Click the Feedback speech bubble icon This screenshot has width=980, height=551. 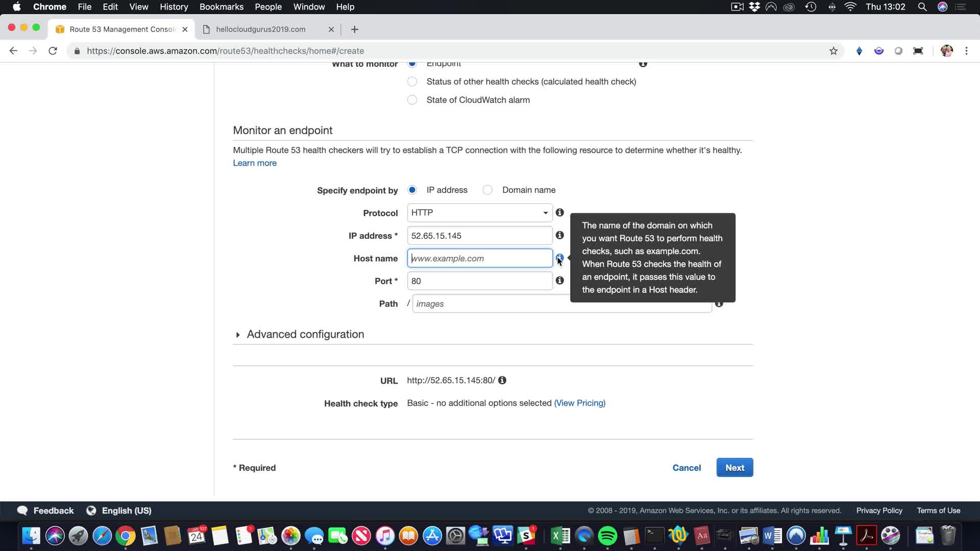(x=22, y=511)
